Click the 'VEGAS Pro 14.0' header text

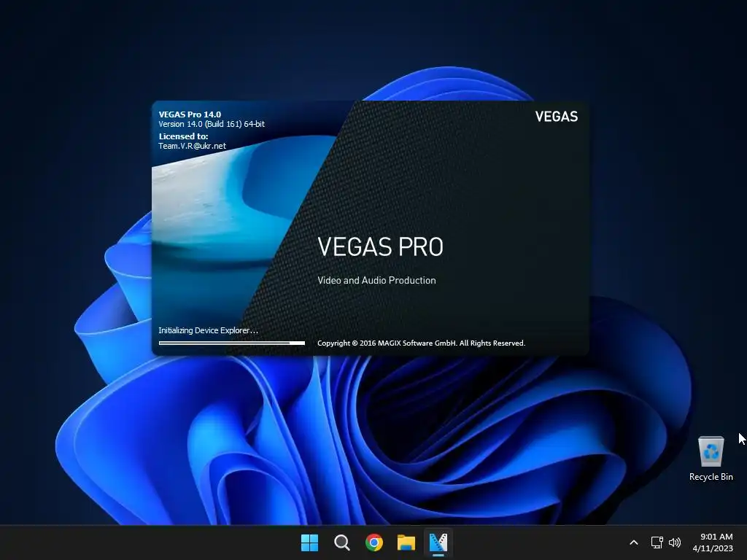click(x=190, y=114)
